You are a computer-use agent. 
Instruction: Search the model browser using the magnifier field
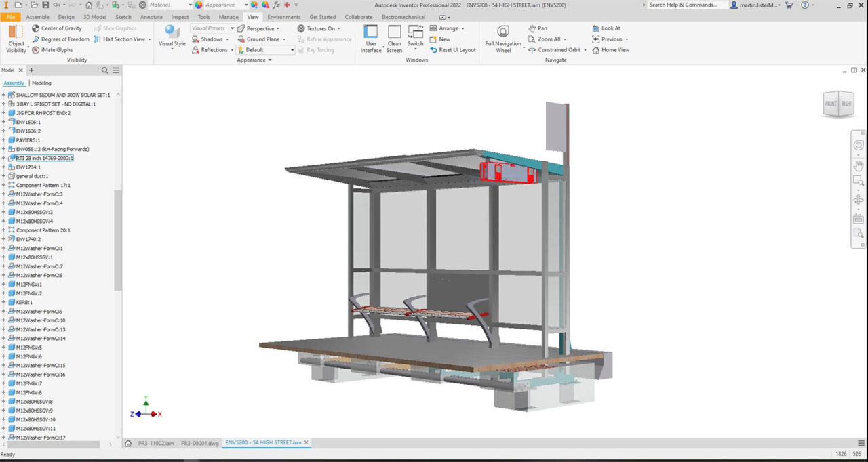pos(105,70)
